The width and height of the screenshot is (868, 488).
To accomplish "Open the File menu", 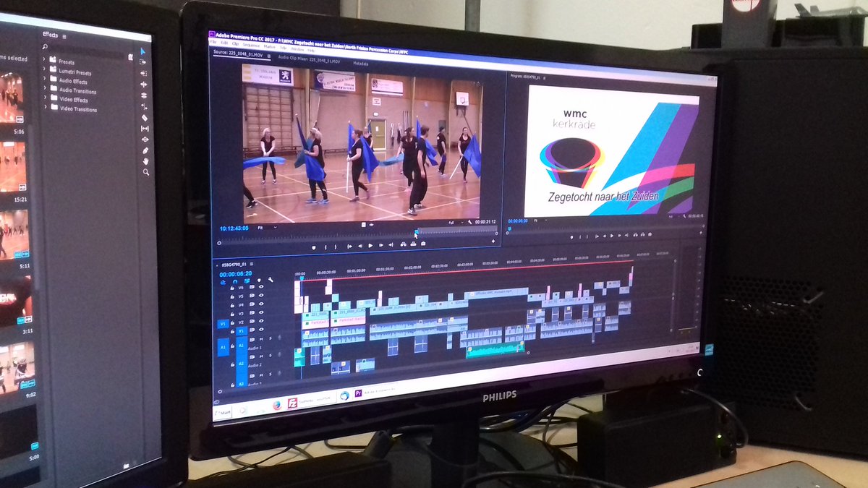I will pos(213,42).
